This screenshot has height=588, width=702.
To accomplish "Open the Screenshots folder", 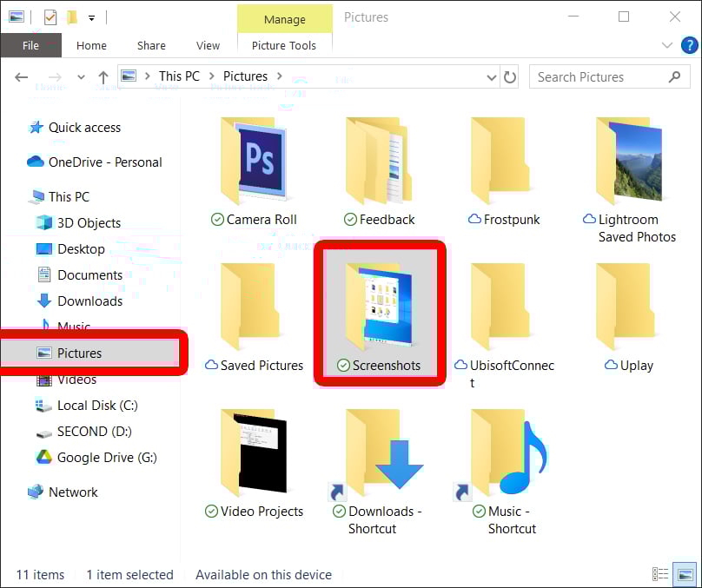I will click(380, 313).
